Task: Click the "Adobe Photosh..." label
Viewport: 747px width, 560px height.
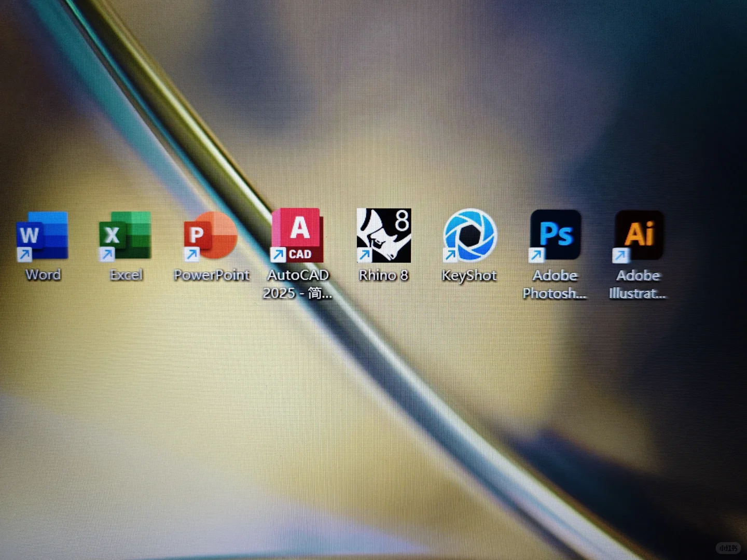Action: coord(555,285)
